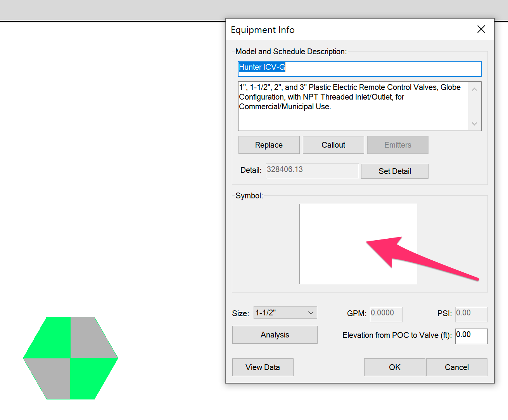508x420 pixels.
Task: Cancel the Equipment Info dialog
Action: coord(456,367)
